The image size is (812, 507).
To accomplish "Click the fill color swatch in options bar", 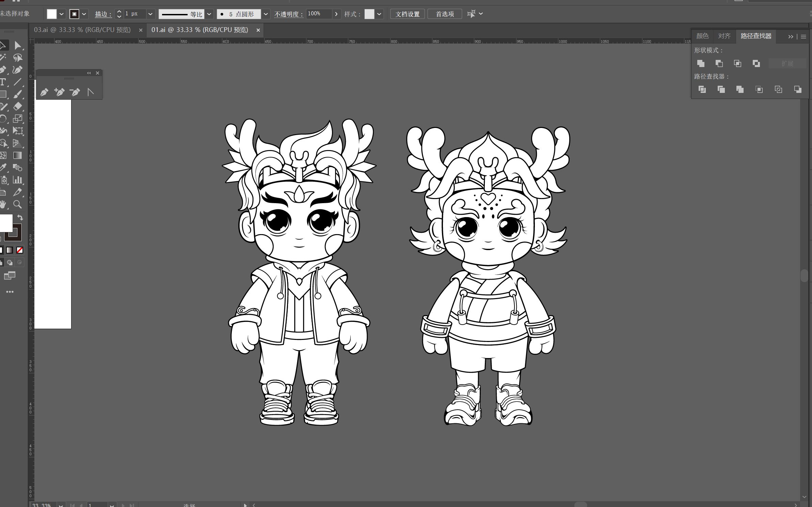I will click(x=52, y=14).
